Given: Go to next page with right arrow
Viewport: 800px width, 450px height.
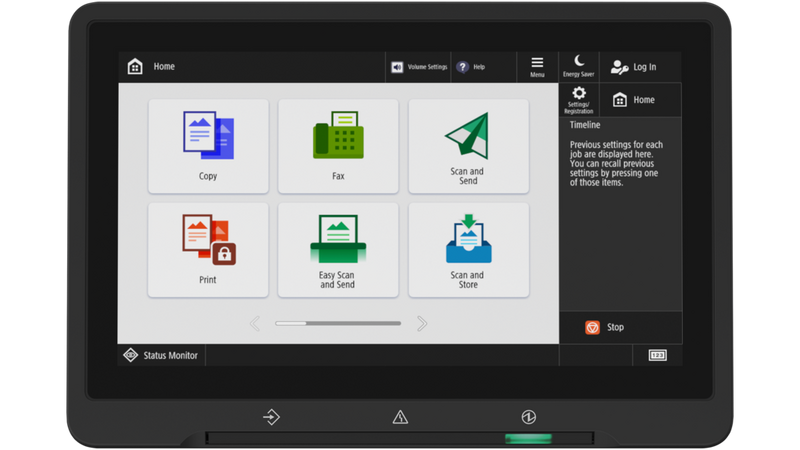Looking at the screenshot, I should 422,323.
